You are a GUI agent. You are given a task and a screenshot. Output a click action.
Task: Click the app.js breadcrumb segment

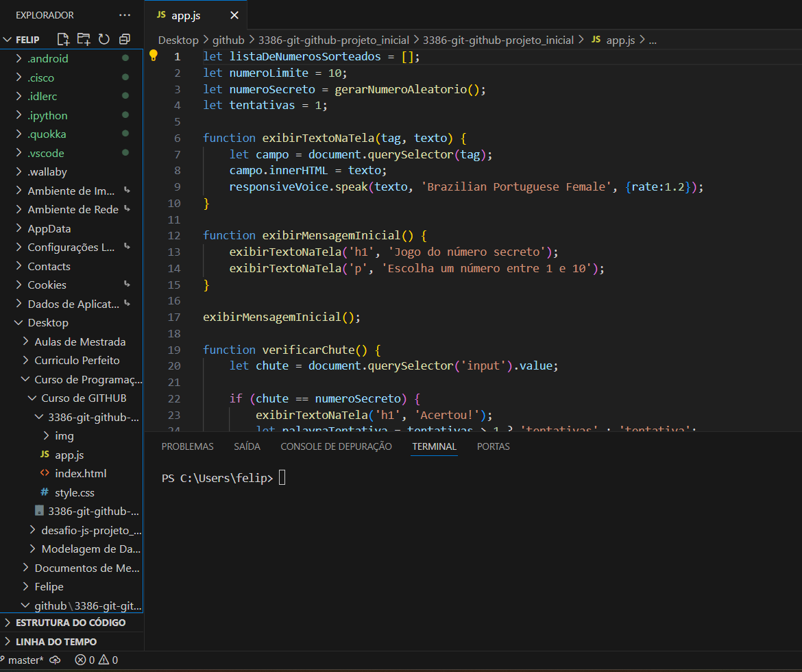[x=620, y=40]
